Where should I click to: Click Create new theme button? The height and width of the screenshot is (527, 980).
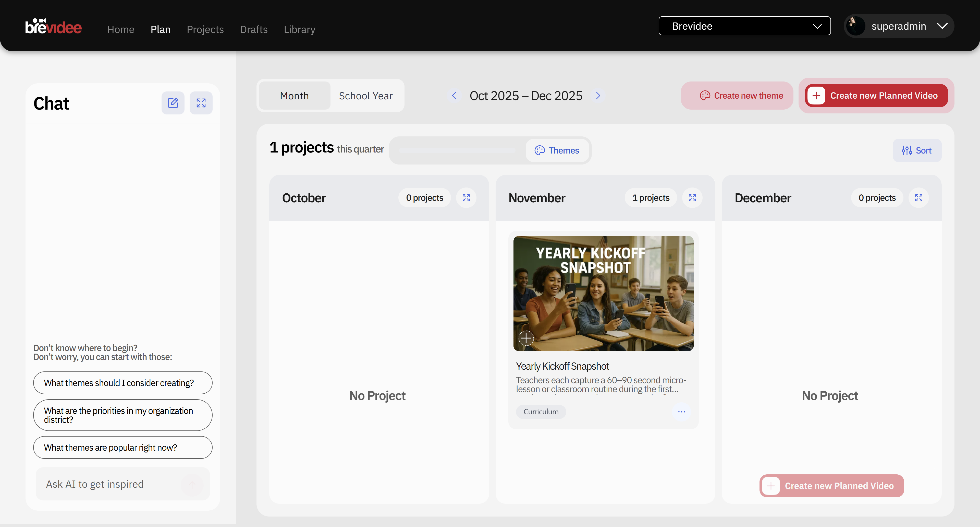[737, 96]
